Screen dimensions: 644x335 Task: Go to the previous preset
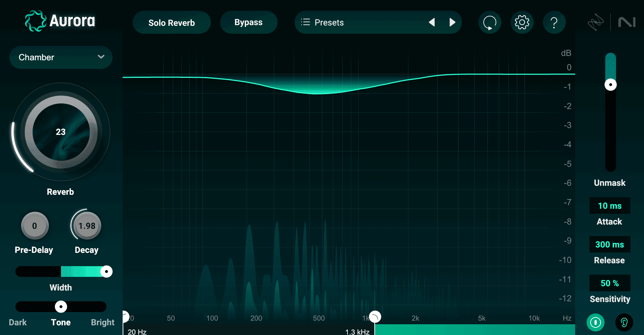point(432,22)
